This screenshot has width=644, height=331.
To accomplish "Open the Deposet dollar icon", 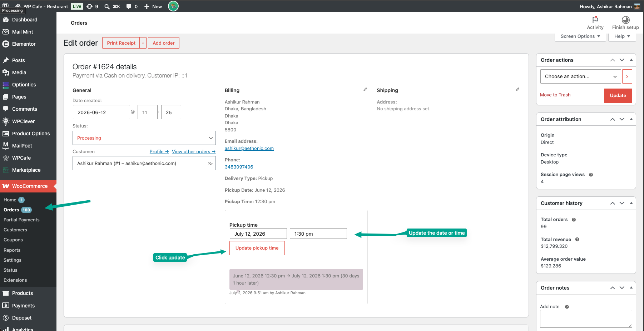I will tap(6, 318).
